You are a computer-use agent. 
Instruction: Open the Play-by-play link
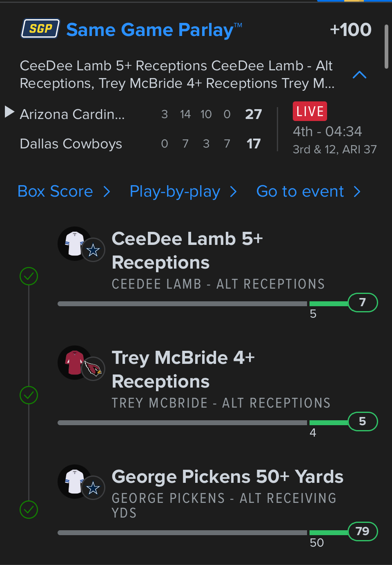coord(175,191)
